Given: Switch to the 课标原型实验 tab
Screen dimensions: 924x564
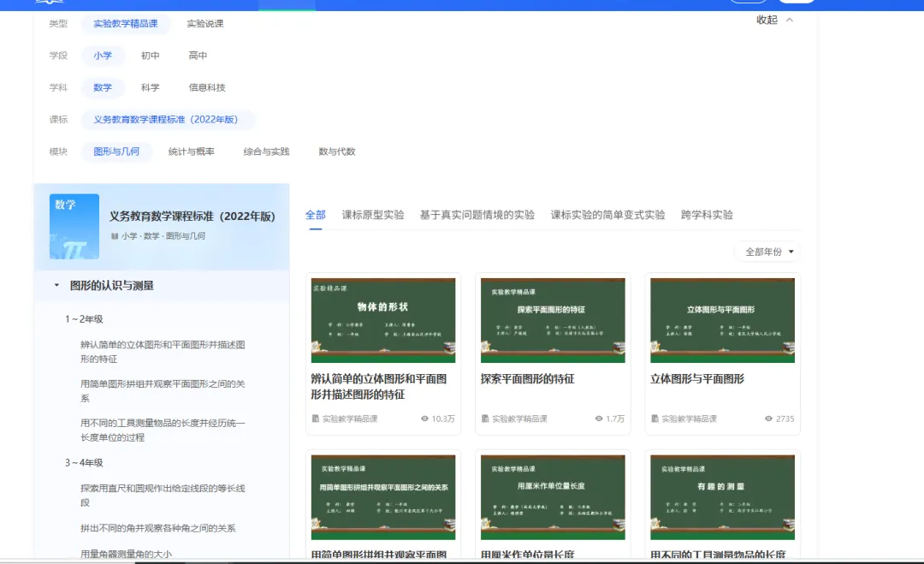Looking at the screenshot, I should point(373,215).
